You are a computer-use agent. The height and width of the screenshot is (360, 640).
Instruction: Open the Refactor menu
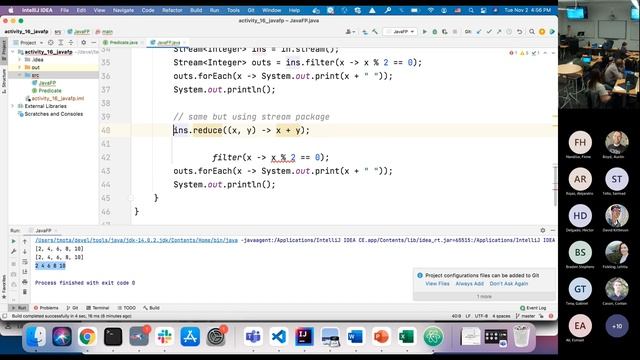pos(172,10)
